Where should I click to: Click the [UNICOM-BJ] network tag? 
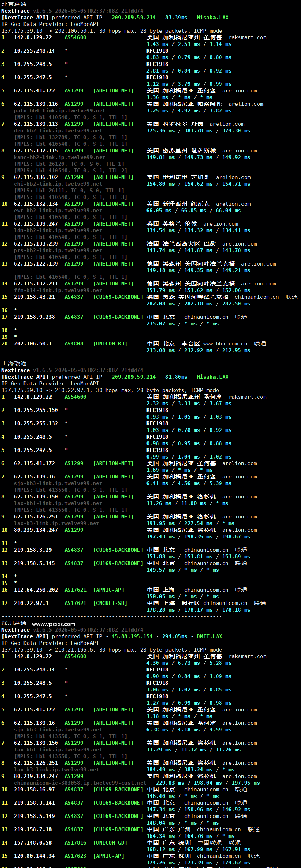coord(110,344)
